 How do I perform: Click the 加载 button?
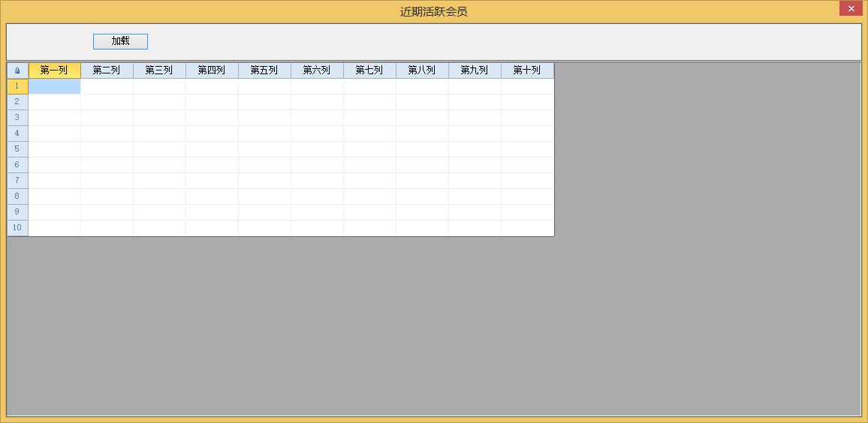coord(120,41)
